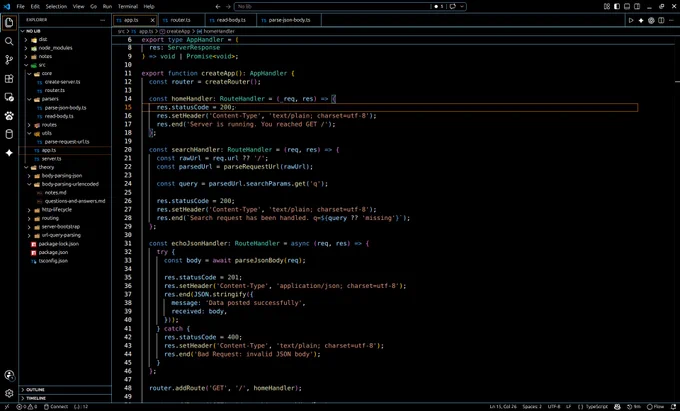Expand the TIMELINE section
680x411 pixels.
pos(65,398)
